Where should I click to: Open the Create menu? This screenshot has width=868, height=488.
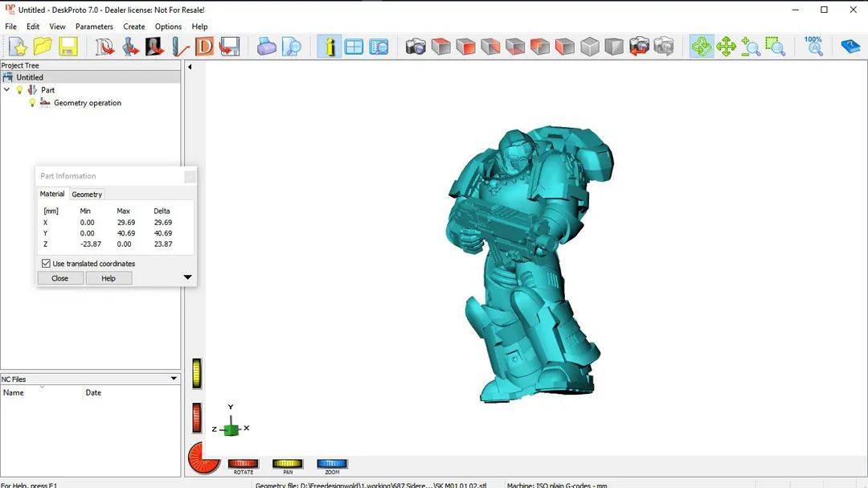pos(134,27)
